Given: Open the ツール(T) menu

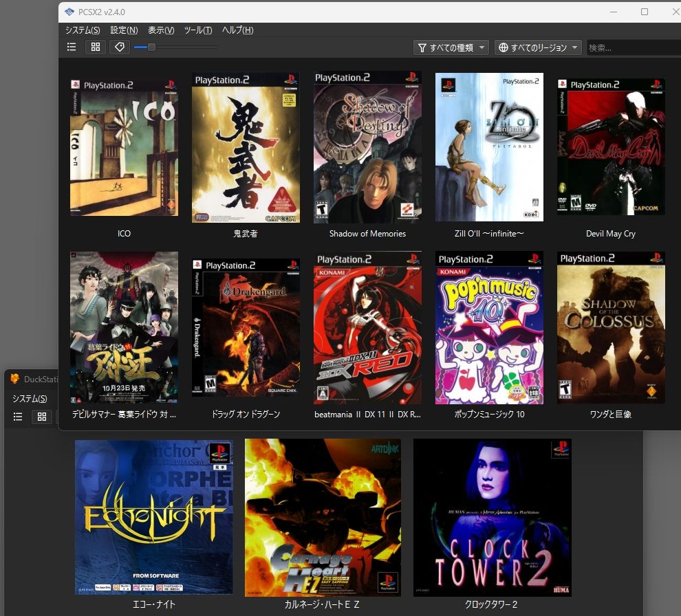Looking at the screenshot, I should [197, 30].
